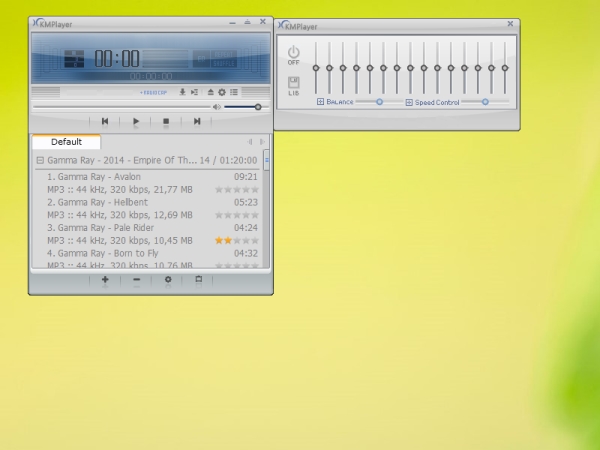Click the playlist vertical scrollbar
Viewport: 600px width, 450px height.
[x=267, y=209]
